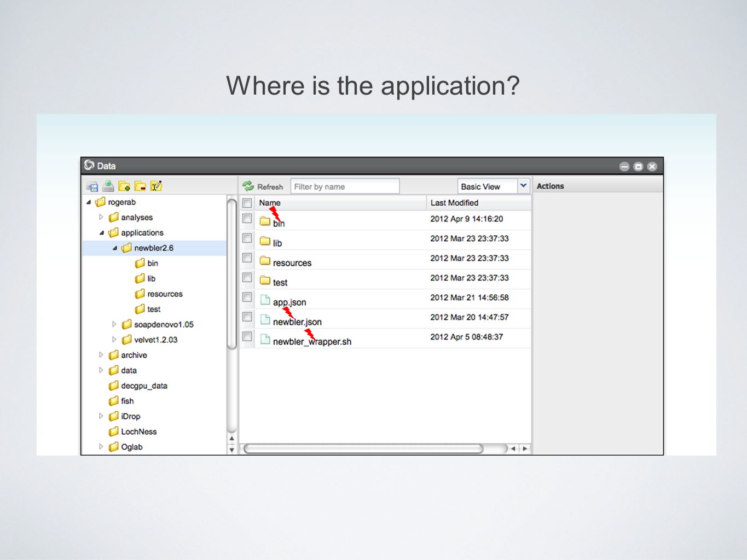Click the file list horizontal scrollbar
The height and width of the screenshot is (560, 747).
pos(363,448)
